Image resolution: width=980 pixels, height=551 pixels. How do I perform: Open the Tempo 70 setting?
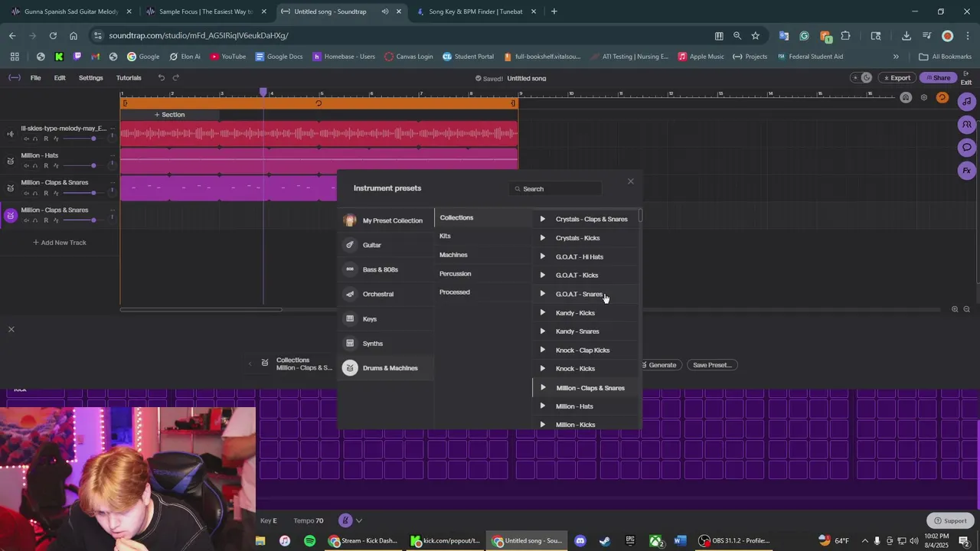pyautogui.click(x=309, y=520)
